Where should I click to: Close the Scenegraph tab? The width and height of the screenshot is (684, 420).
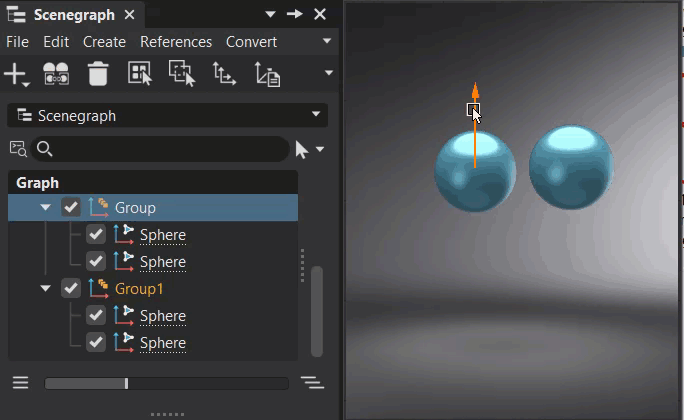pos(130,15)
